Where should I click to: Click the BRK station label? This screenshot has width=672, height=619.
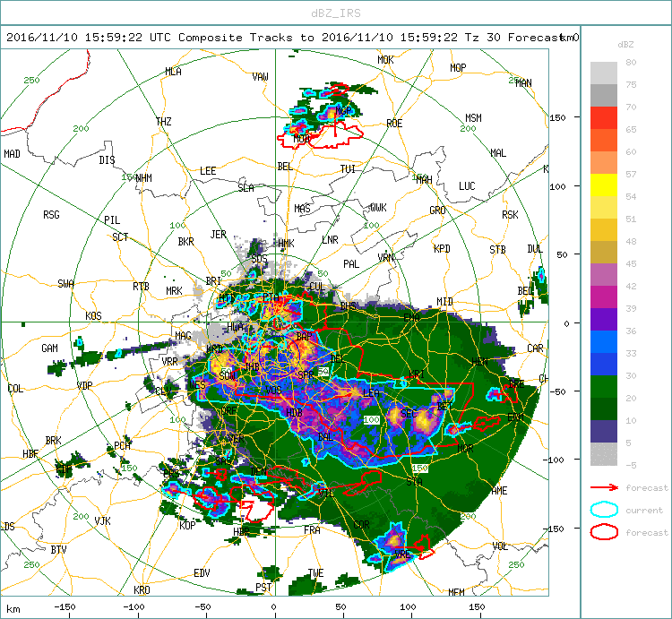point(53,441)
